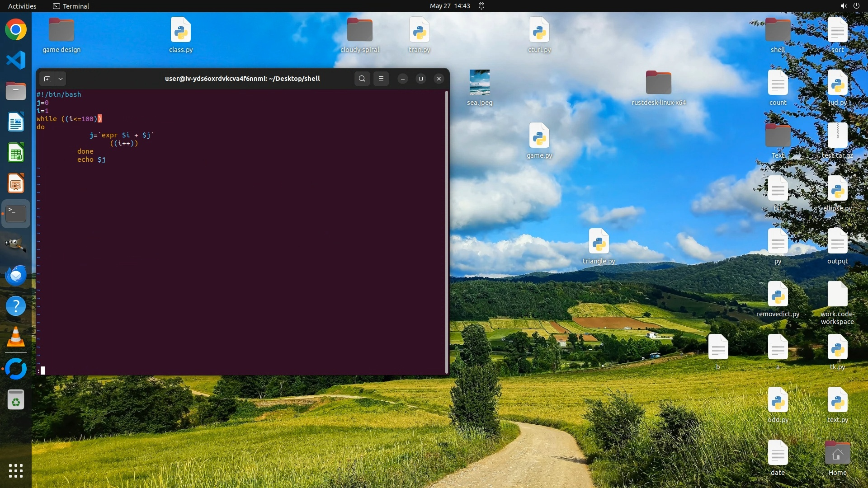Screen dimensions: 868x488
Task: Click the terminal vertical scrollbar
Action: tap(447, 230)
